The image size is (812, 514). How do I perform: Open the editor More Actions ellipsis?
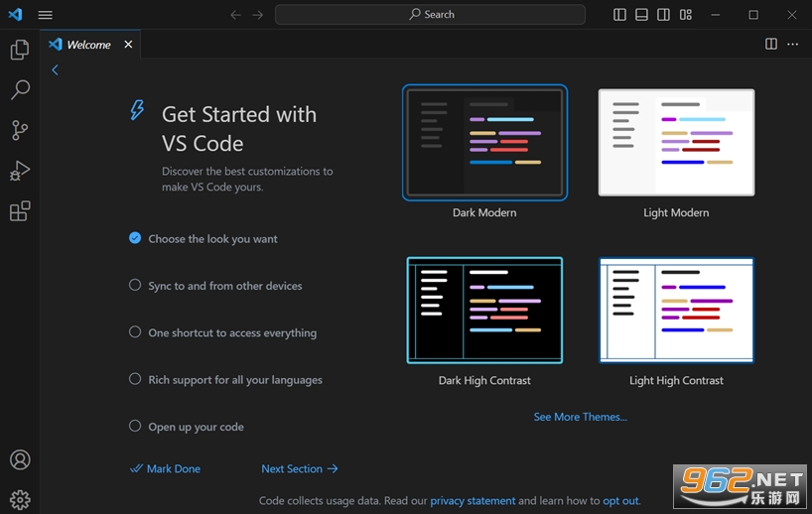coord(793,44)
